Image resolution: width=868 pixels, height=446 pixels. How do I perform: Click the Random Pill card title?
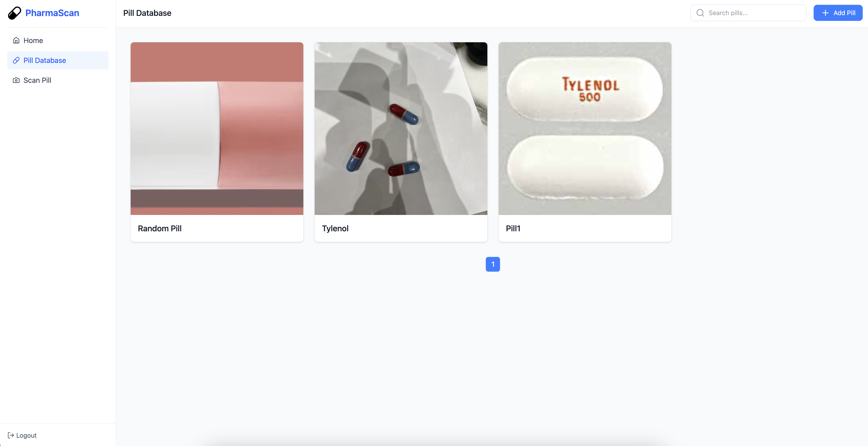(x=159, y=228)
